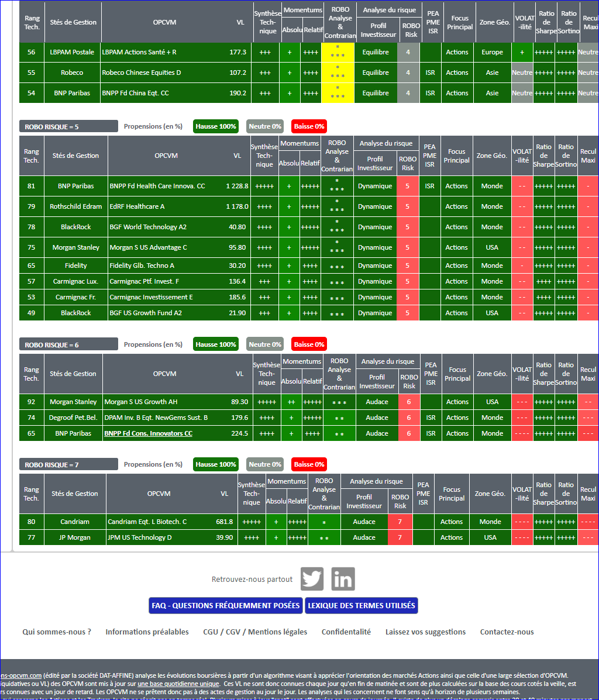
Task: Click the 'Retrouvez-nous partout' text
Action: pyautogui.click(x=252, y=579)
